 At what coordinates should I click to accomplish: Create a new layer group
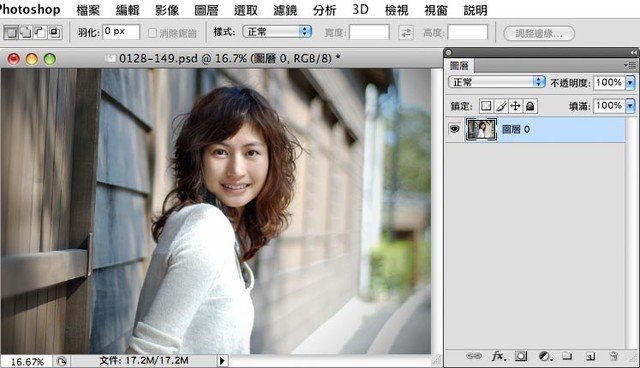coord(567,356)
